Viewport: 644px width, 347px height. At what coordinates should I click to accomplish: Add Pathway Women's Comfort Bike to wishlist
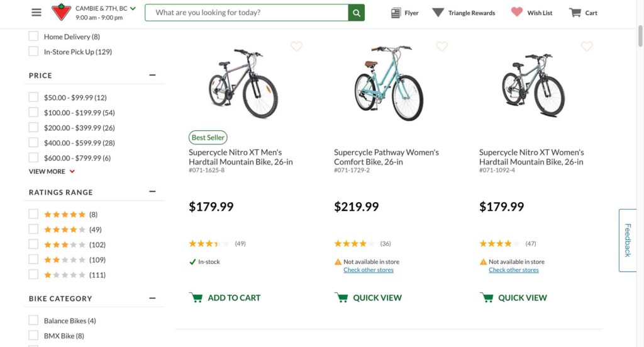pyautogui.click(x=442, y=46)
